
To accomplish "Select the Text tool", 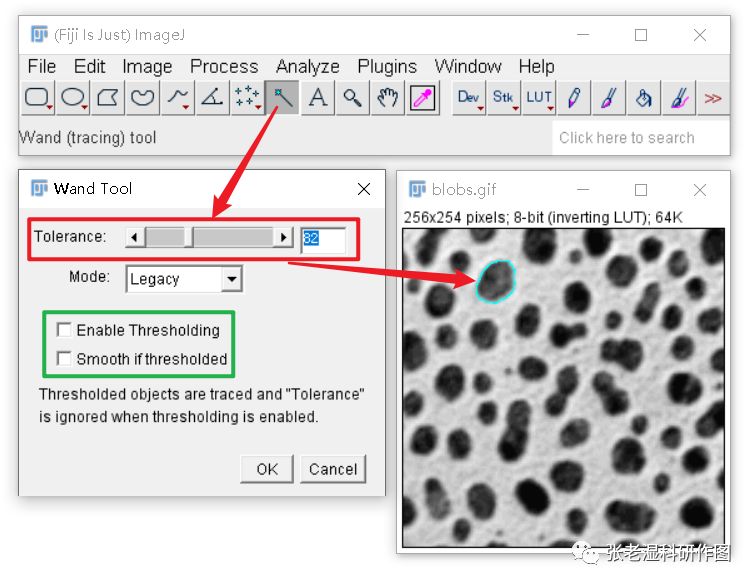I will click(318, 98).
